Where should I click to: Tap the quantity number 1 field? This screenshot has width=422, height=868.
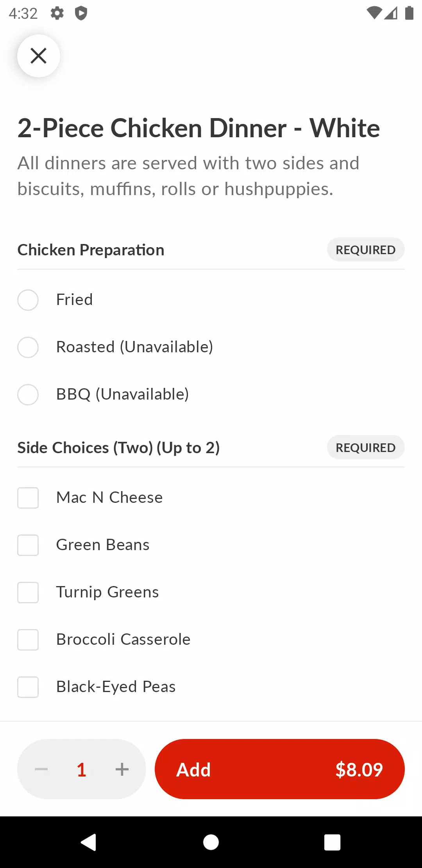(81, 769)
